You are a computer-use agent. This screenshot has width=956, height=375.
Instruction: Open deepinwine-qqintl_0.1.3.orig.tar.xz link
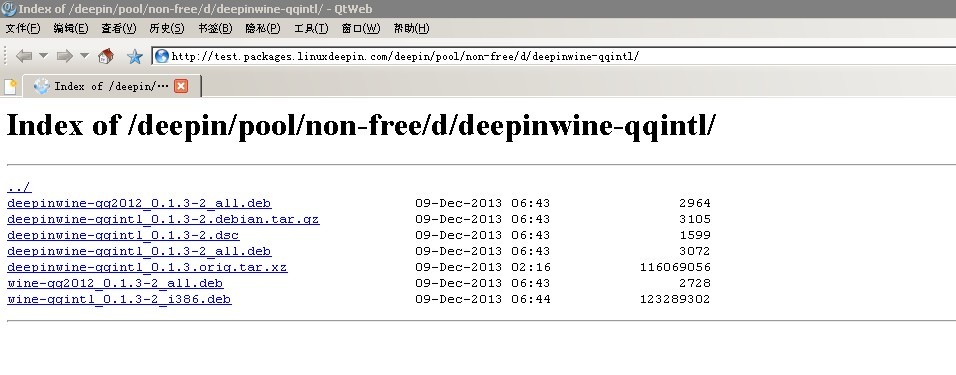click(x=147, y=267)
